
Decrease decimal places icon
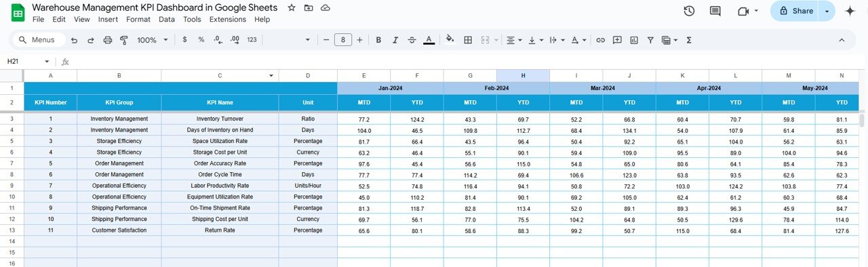coord(218,40)
